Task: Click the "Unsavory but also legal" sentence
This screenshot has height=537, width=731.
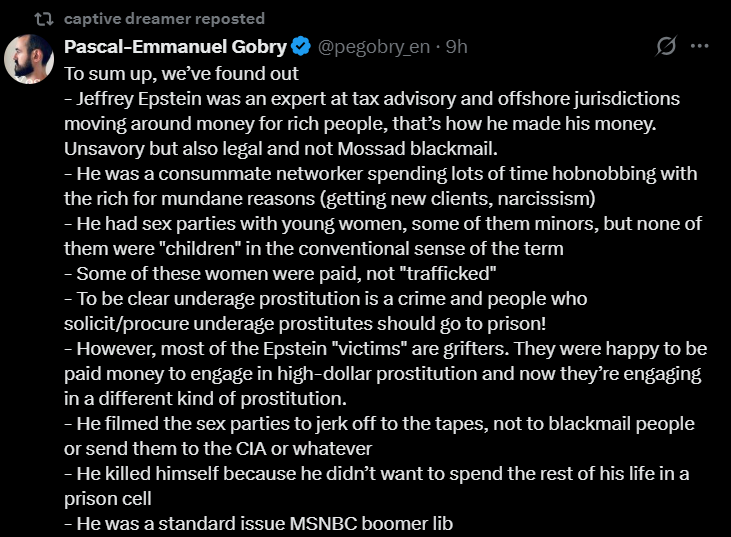Action: tap(280, 149)
